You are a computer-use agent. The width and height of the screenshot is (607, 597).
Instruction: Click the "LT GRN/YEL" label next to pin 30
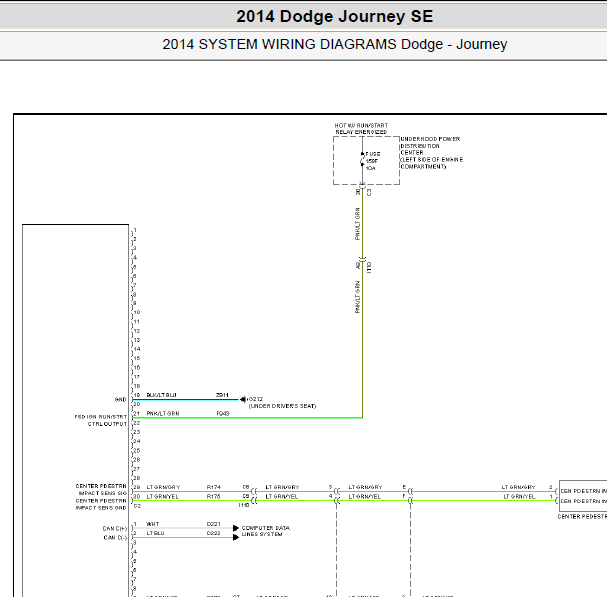coord(163,496)
